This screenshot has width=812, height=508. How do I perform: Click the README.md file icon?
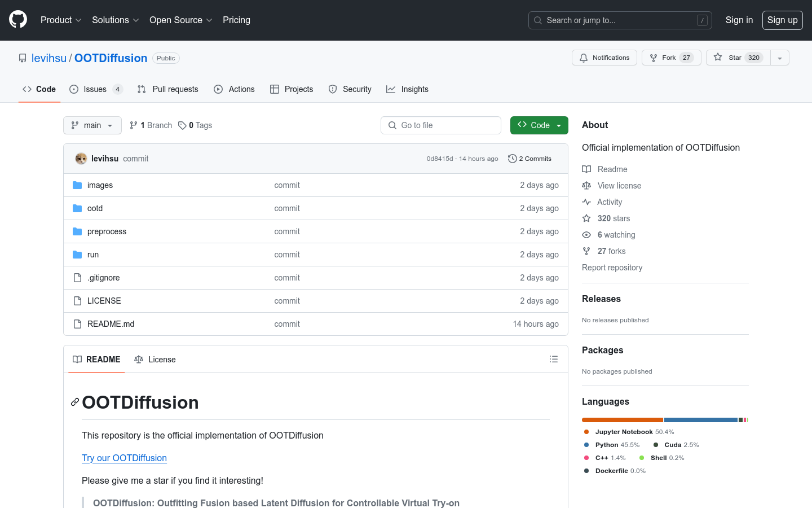tap(77, 324)
